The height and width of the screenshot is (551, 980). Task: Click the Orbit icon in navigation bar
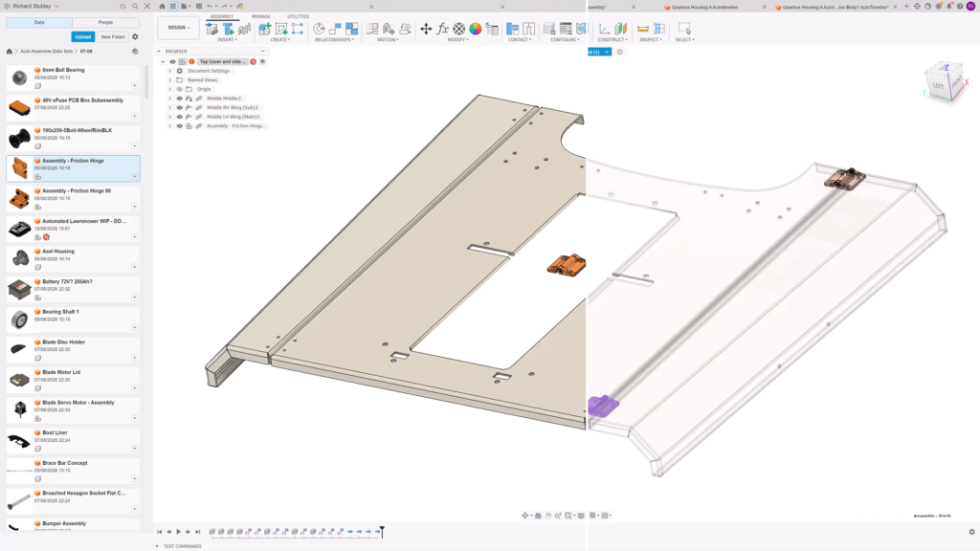[x=525, y=516]
